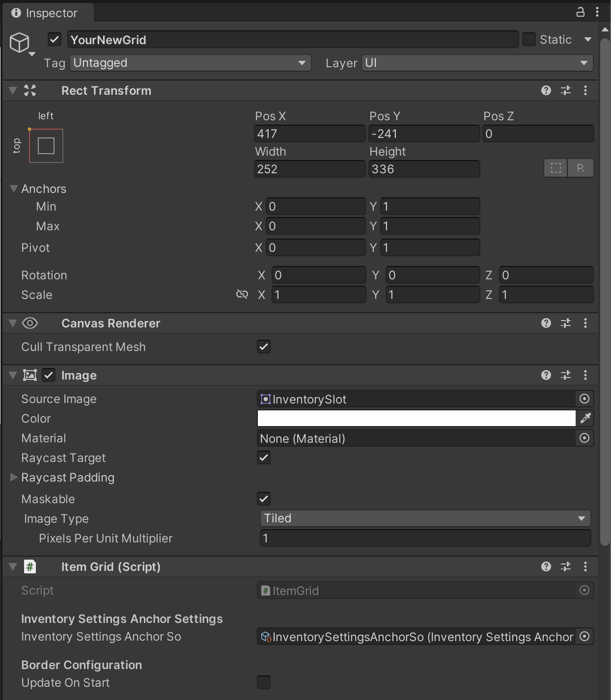The width and height of the screenshot is (611, 700).
Task: Pick a color with the eyedropper icon
Action: [x=585, y=418]
